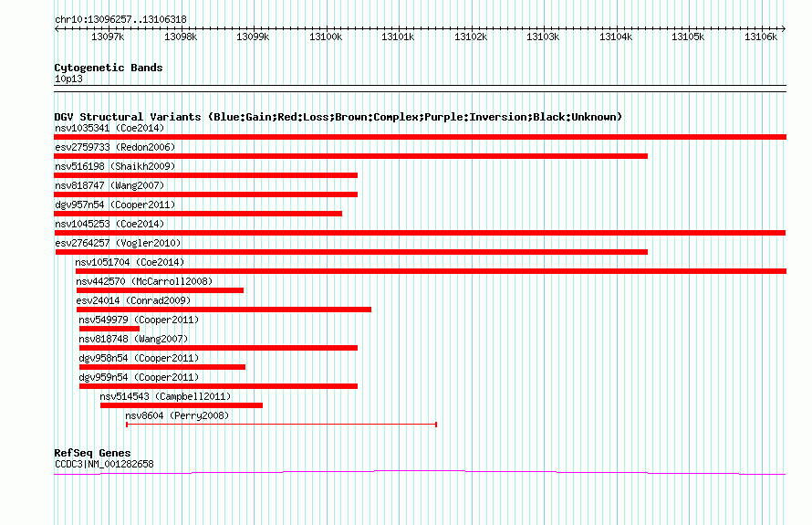
Task: Open the dgv959n54 (Cooper2011) label
Action: coord(139,377)
